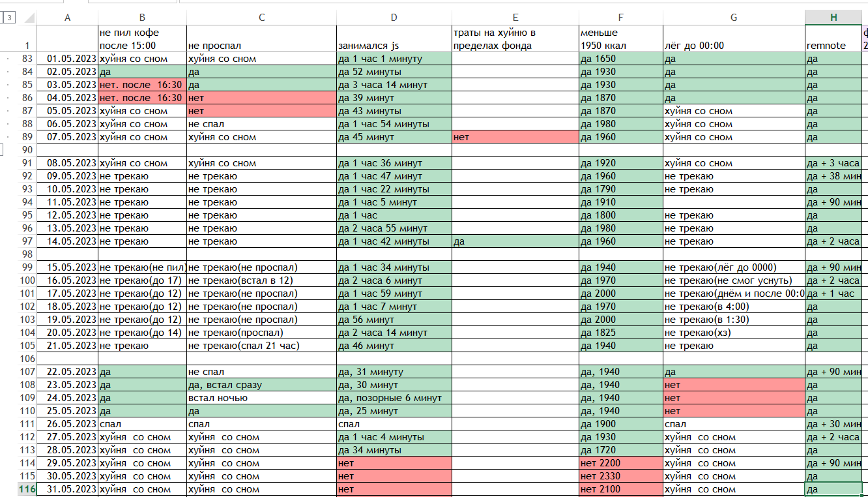Screen dimensions: 868x497
Task: Click the outline level 3 button
Action: 9,18
